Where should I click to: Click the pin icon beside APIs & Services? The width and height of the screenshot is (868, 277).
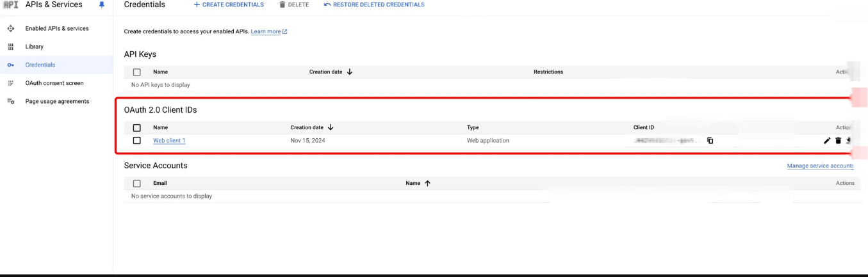[x=101, y=5]
